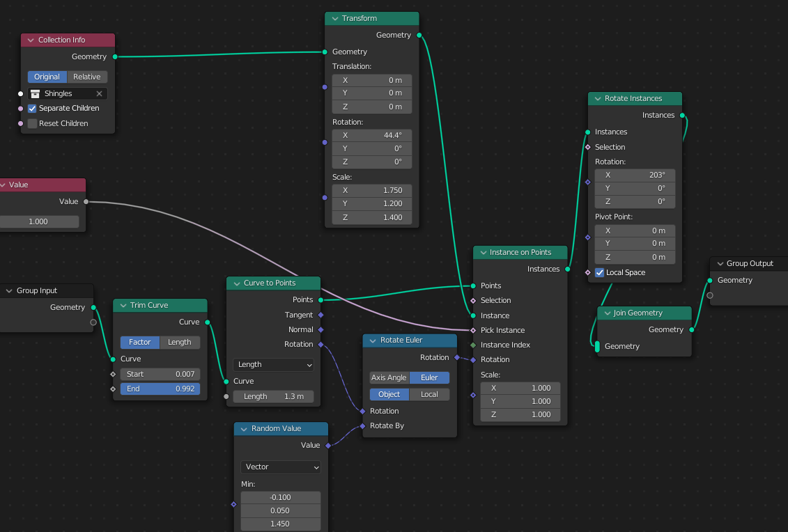This screenshot has width=788, height=532.
Task: Uncheck Local Space on Rotate Instances
Action: point(599,272)
